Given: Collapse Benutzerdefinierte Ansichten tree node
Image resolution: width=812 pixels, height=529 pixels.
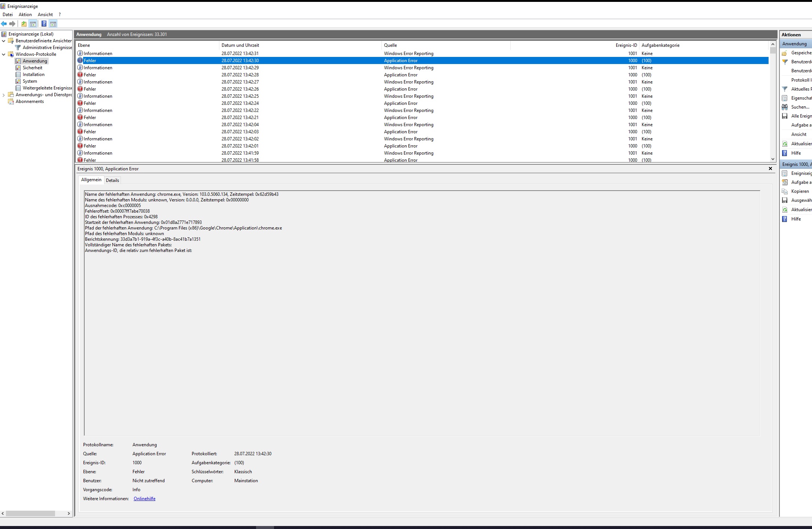Looking at the screenshot, I should click(x=4, y=41).
